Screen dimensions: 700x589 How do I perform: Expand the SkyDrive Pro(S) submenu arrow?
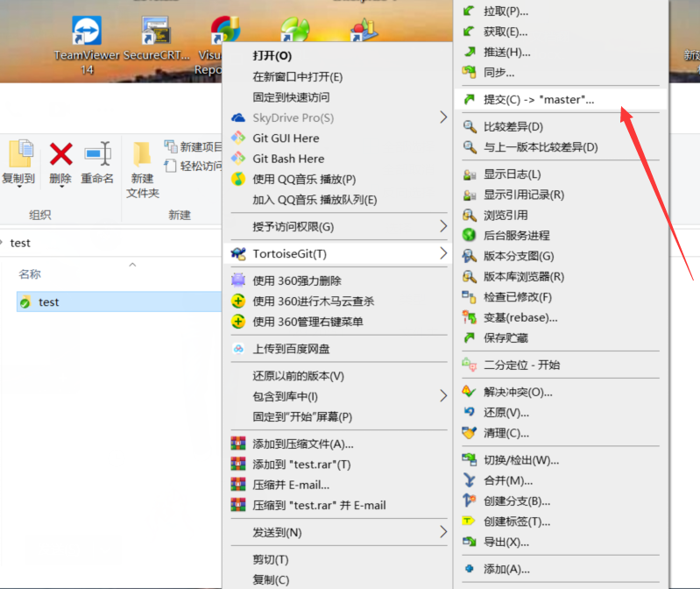pyautogui.click(x=442, y=117)
